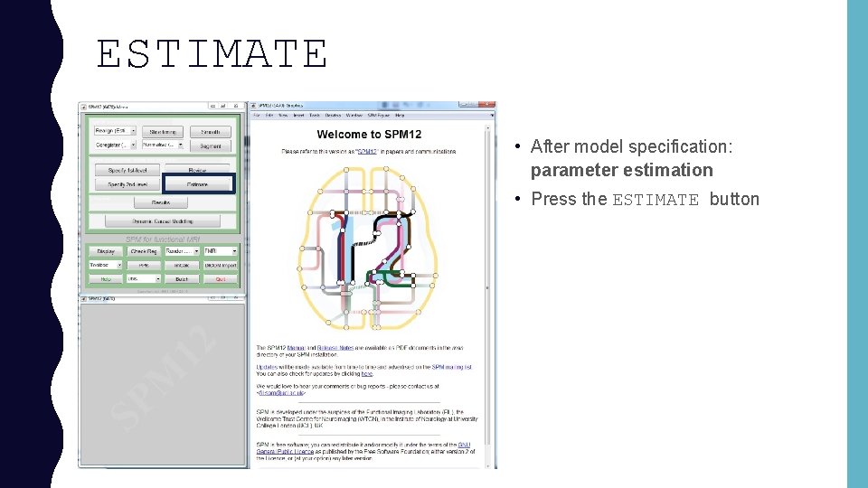The image size is (868, 488).
Task: Open Desktop menu in Graphics window
Action: point(333,115)
